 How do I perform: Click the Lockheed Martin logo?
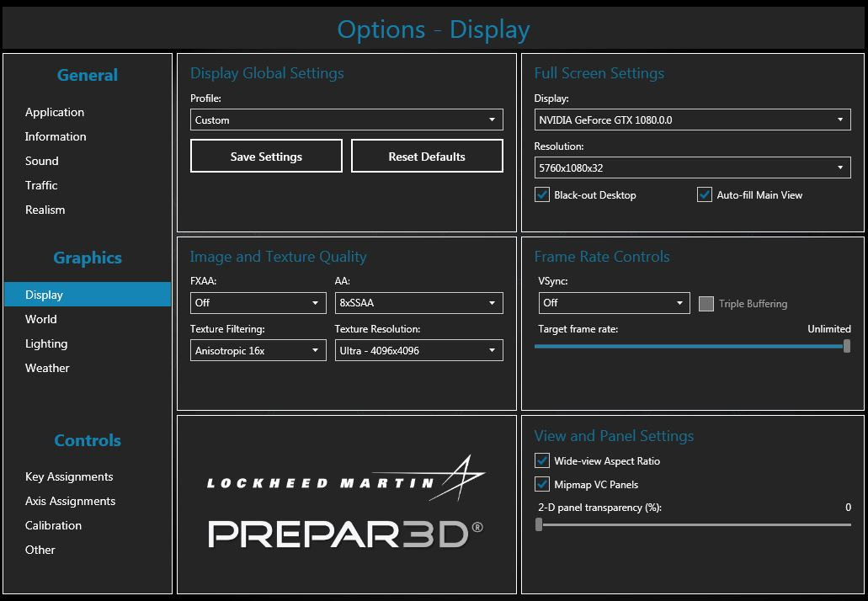tap(345, 479)
